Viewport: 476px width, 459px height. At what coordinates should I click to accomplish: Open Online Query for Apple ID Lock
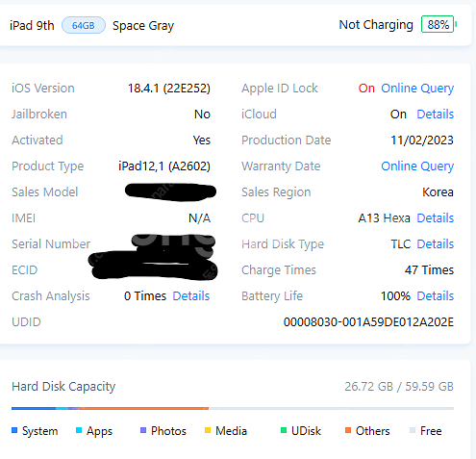tap(417, 89)
